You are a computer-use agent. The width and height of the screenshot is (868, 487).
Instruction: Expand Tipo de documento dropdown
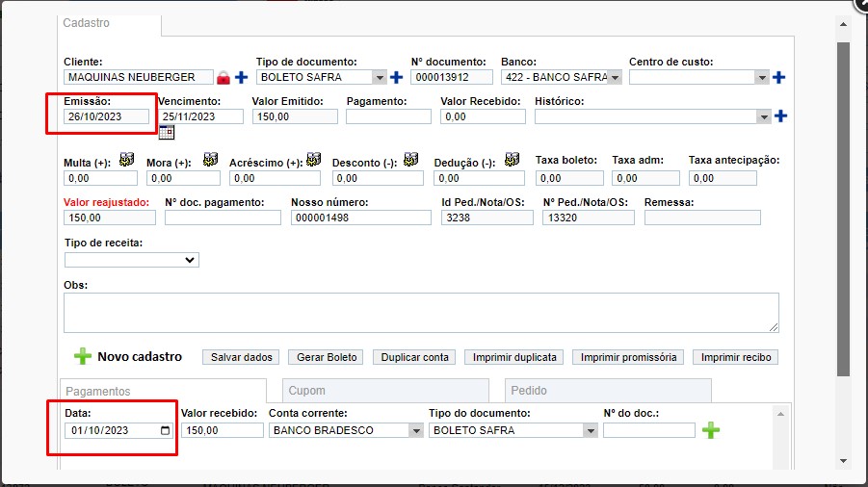(380, 77)
